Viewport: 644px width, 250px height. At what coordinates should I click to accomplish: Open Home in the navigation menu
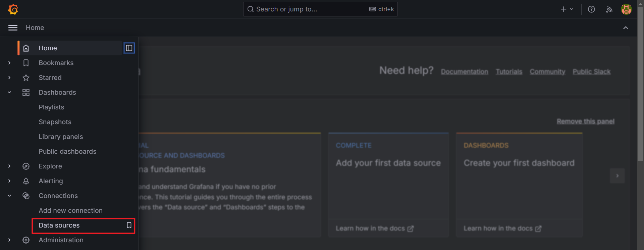(x=48, y=48)
